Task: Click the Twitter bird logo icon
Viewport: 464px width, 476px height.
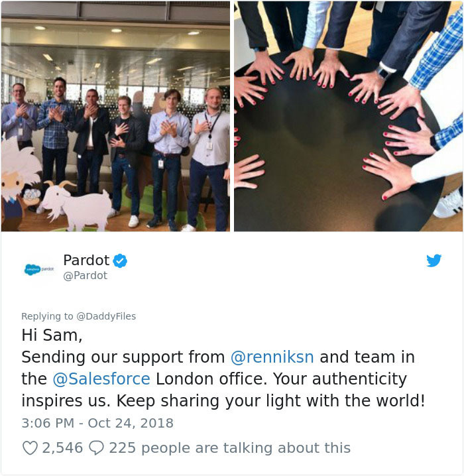Action: coord(434,261)
